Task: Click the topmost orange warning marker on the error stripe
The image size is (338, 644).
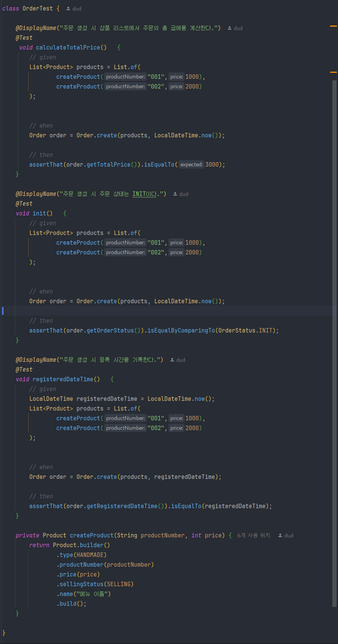Action: 333,26
